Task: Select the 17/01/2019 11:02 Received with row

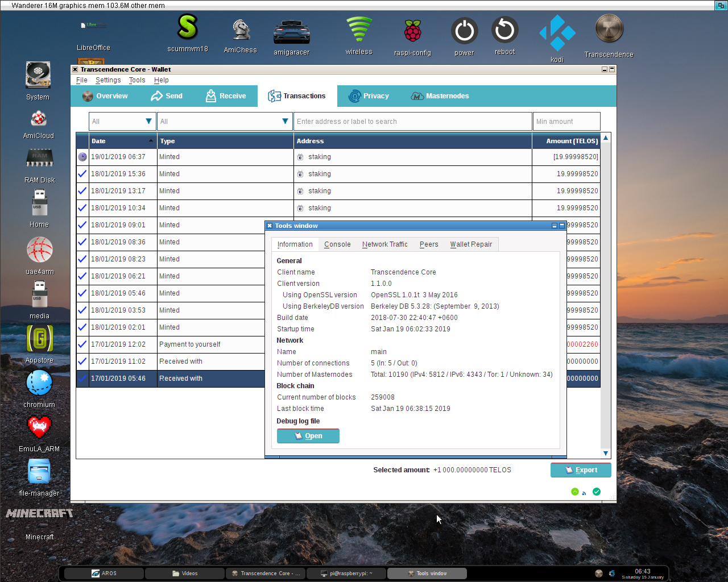Action: point(338,361)
